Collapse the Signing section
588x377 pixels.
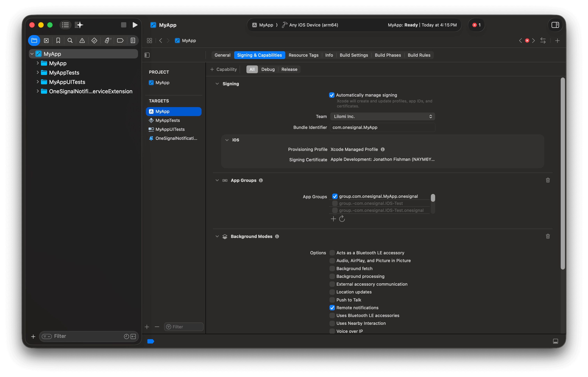217,84
